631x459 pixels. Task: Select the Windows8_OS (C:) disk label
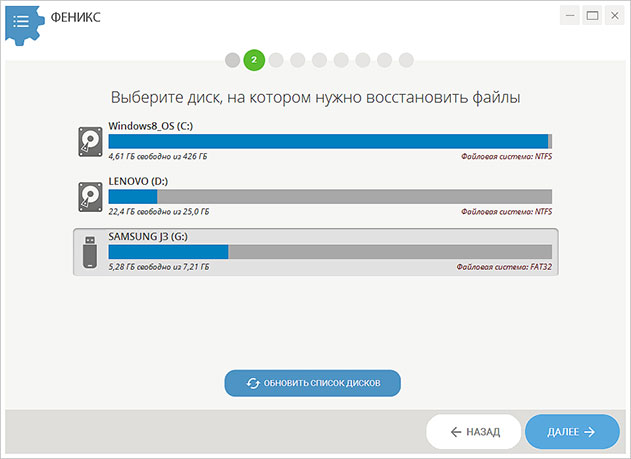coord(151,126)
